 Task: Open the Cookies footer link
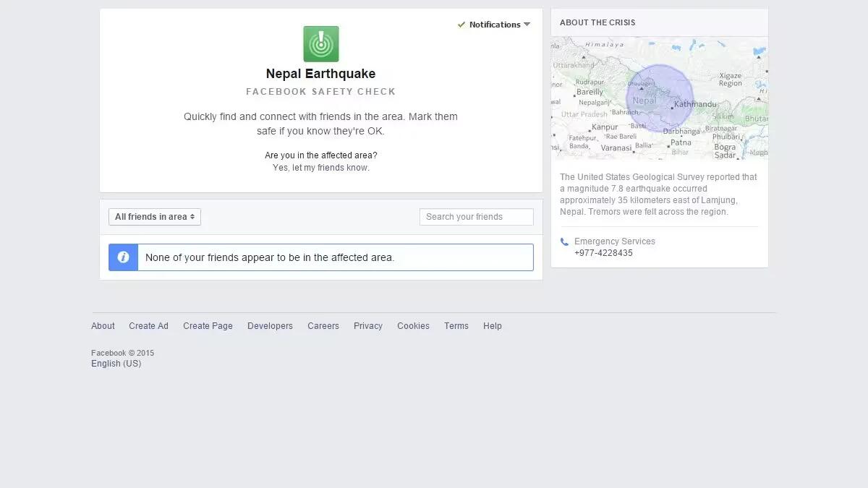coord(413,326)
